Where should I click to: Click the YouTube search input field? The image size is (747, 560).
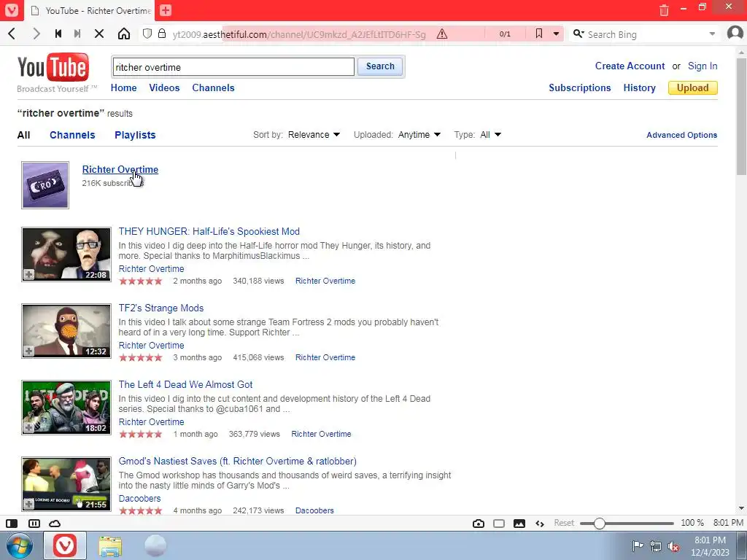point(233,66)
